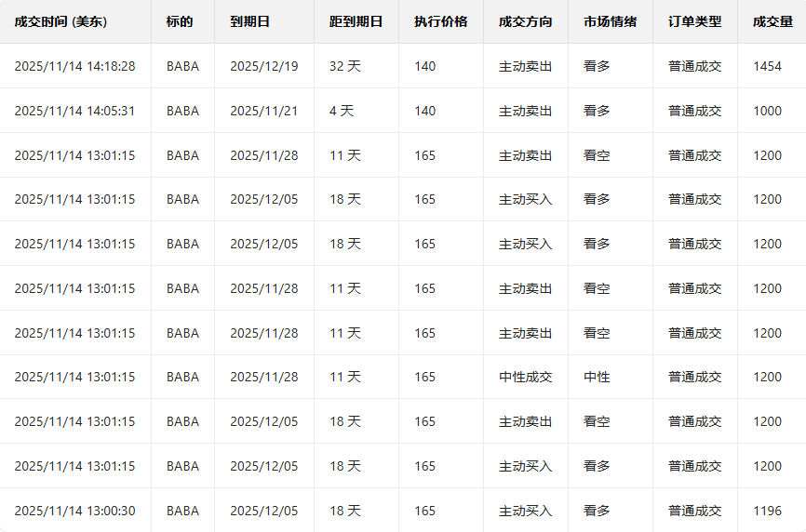Click expiry date 2025/11/21

(x=263, y=111)
